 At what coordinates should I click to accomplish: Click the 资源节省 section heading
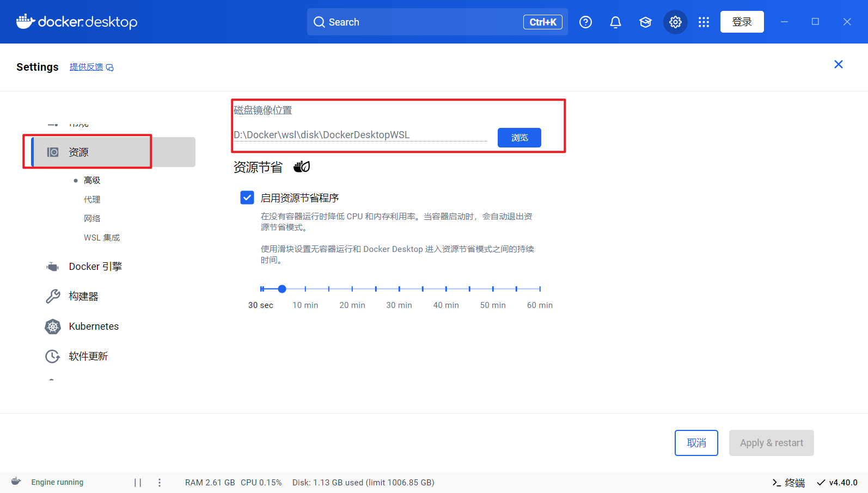(x=258, y=167)
